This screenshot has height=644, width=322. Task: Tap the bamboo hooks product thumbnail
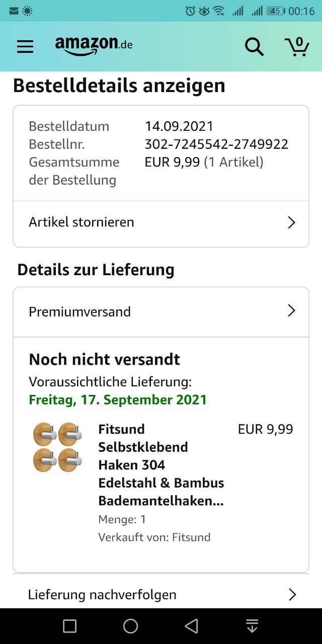(x=58, y=447)
